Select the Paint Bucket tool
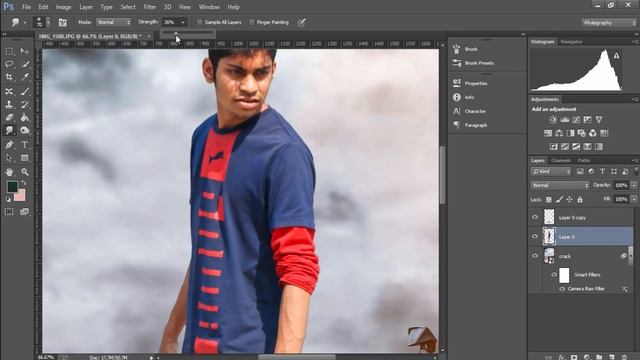Screen dimensions: 640x360 pyautogui.click(x=24, y=118)
